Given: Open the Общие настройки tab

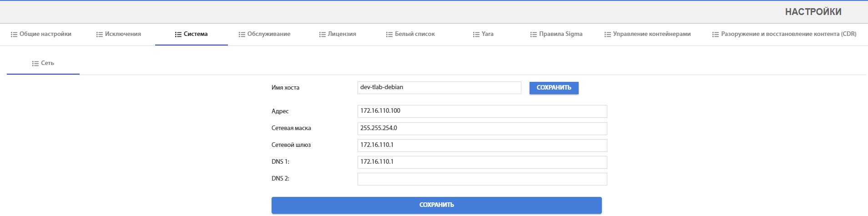Looking at the screenshot, I should pyautogui.click(x=41, y=34).
